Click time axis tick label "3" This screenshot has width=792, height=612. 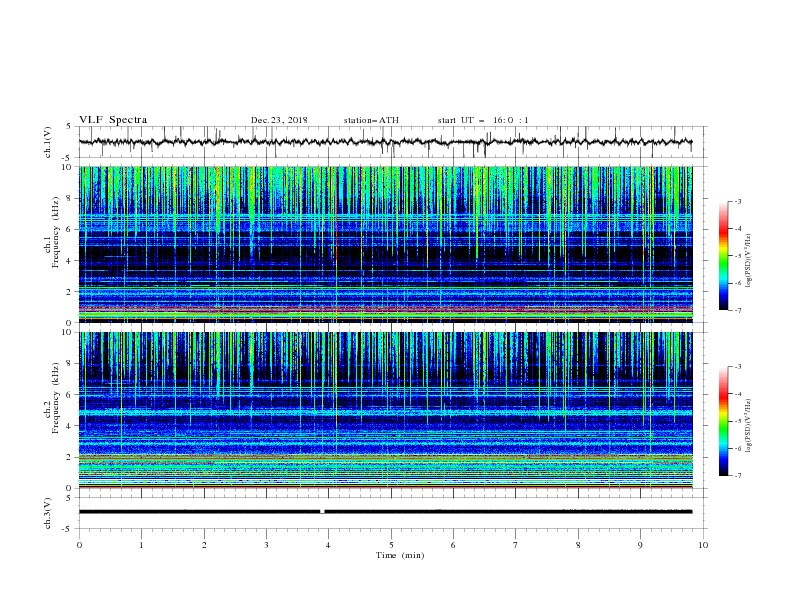(266, 545)
